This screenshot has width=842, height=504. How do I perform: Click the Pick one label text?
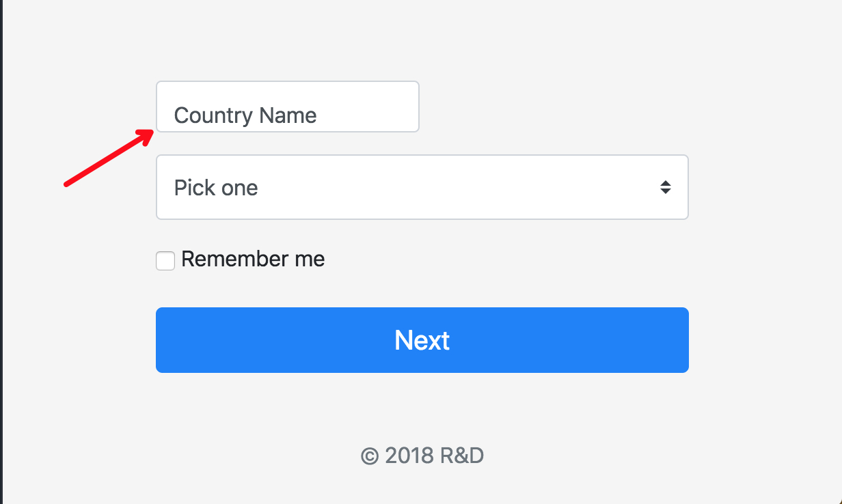click(216, 187)
